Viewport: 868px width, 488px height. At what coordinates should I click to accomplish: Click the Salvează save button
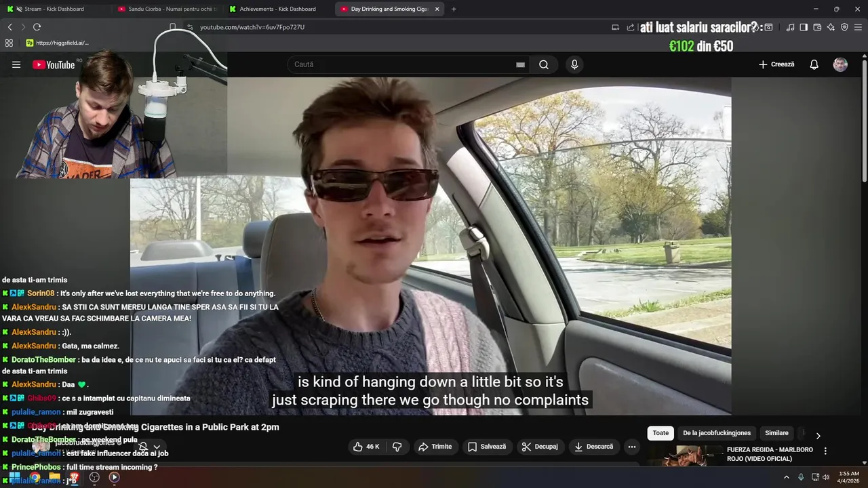click(x=488, y=447)
